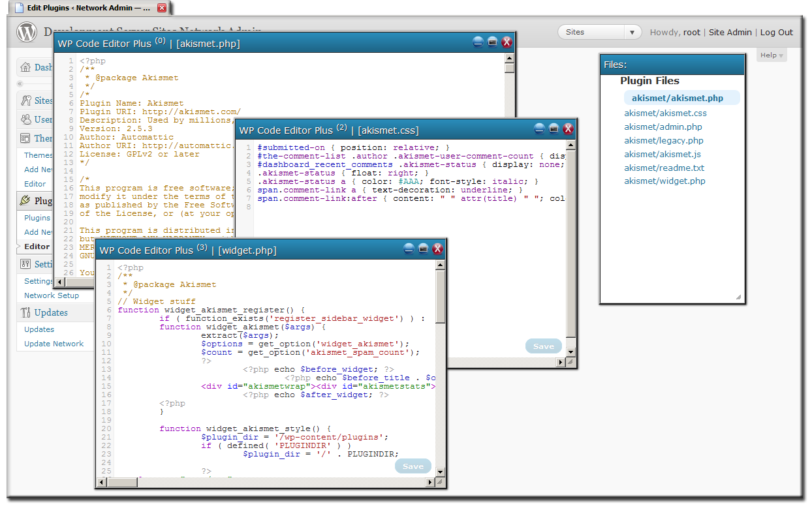
Task: Open the Site Admin link
Action: click(x=730, y=32)
